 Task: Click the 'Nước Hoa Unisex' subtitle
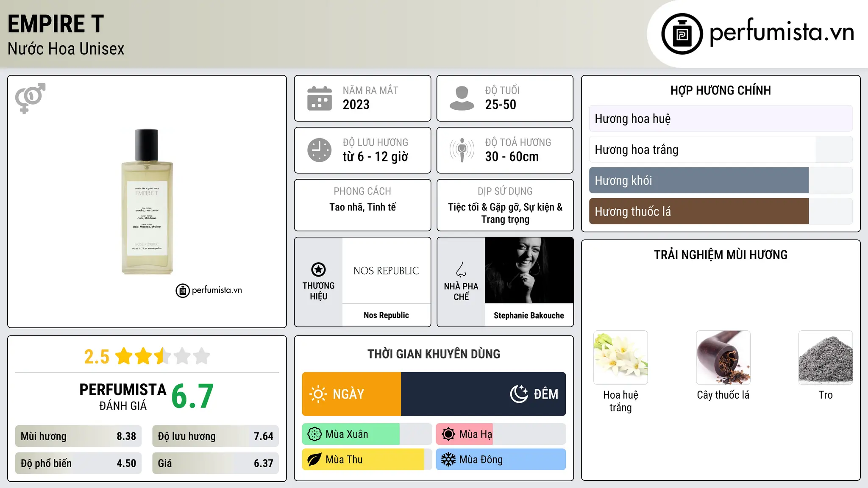(66, 49)
